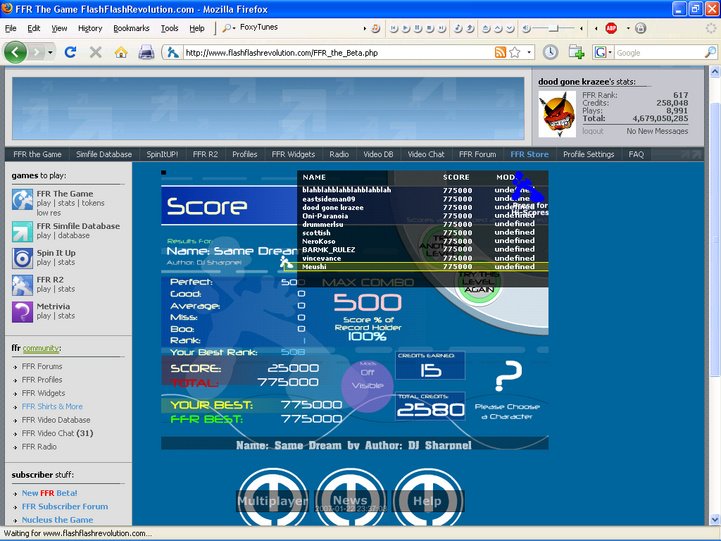Click Try This Level Again green button

[479, 282]
